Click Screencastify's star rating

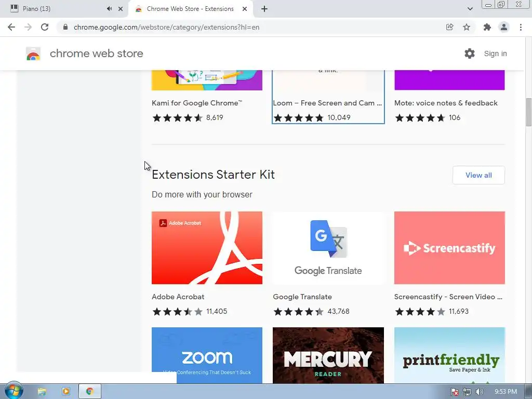pyautogui.click(x=420, y=312)
